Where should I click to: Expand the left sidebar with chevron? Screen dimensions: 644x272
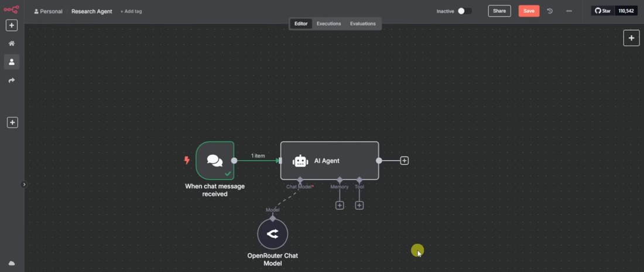click(x=24, y=185)
